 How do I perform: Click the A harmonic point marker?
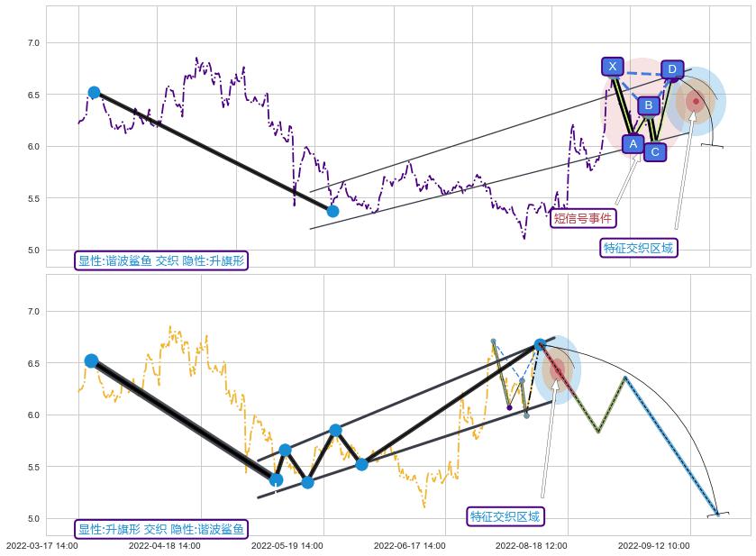point(633,144)
